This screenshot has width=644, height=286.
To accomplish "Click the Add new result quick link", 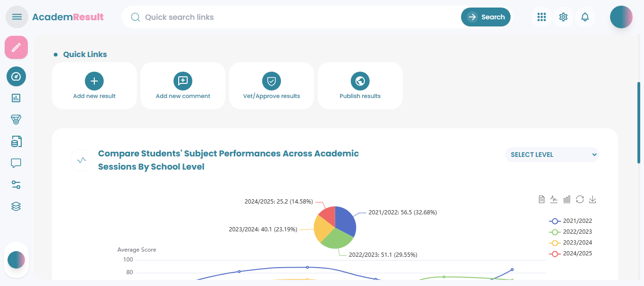I will [x=94, y=86].
